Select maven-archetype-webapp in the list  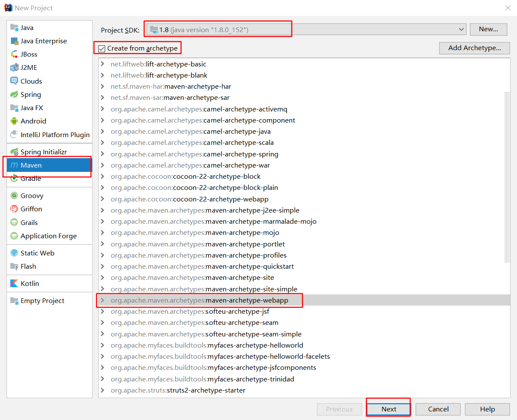[304, 300]
